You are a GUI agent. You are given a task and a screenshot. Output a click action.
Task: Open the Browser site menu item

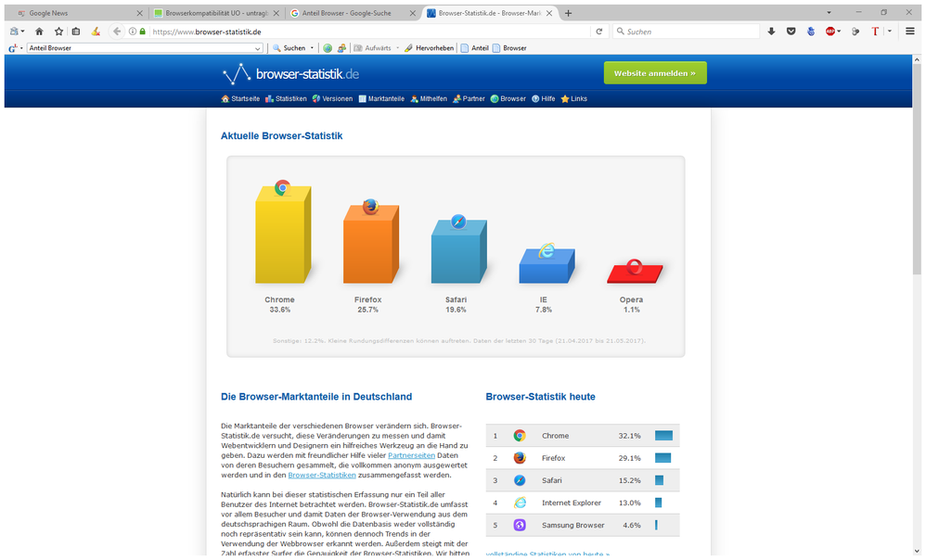click(508, 99)
